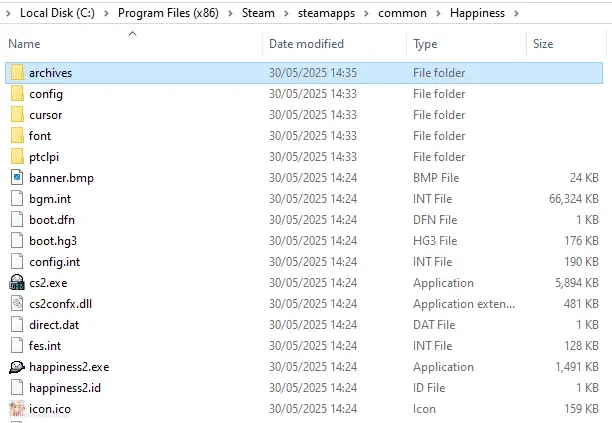Click the Application exten... type cell
Image resolution: width=612 pixels, height=423 pixels.
pos(464,304)
